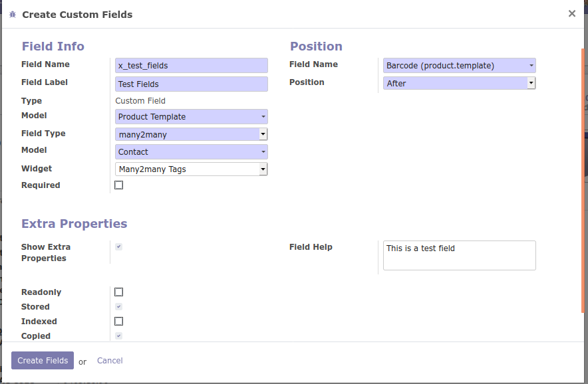Viewport: 588px width, 384px height.
Task: Open the Contact related model dropdown
Action: (192, 152)
